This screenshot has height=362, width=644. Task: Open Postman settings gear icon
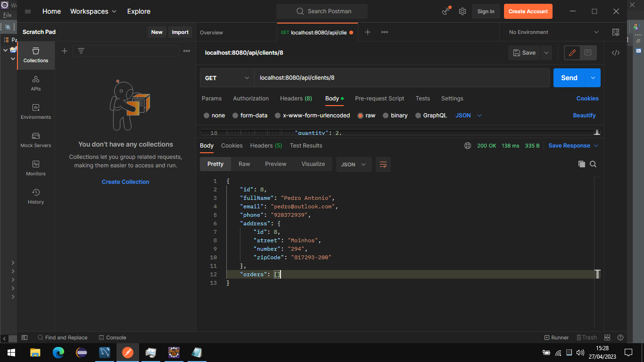462,11
